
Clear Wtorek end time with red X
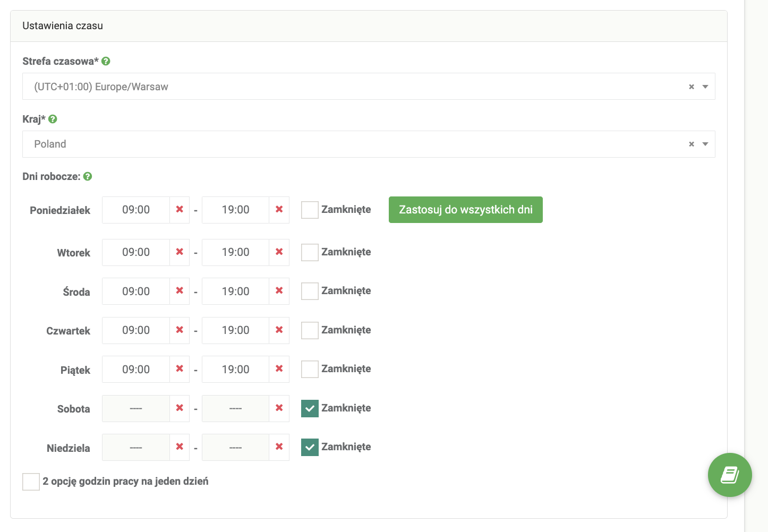click(x=279, y=252)
